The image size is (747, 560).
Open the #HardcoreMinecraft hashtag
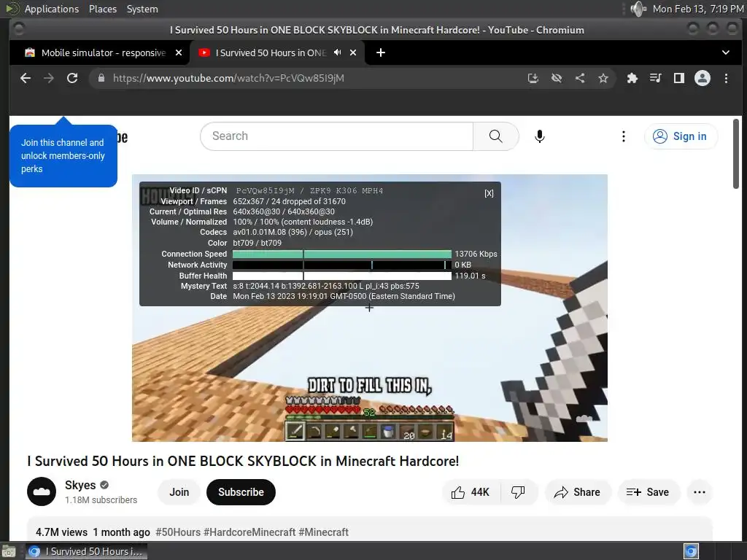249,532
